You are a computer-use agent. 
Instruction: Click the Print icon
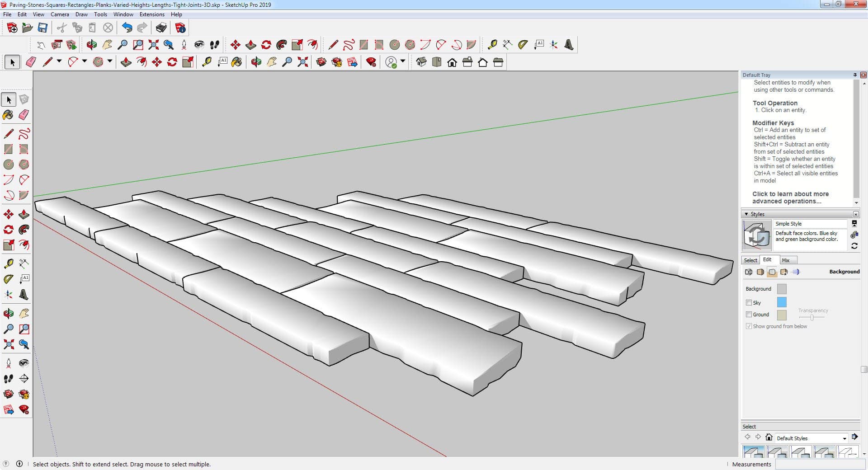pyautogui.click(x=161, y=28)
